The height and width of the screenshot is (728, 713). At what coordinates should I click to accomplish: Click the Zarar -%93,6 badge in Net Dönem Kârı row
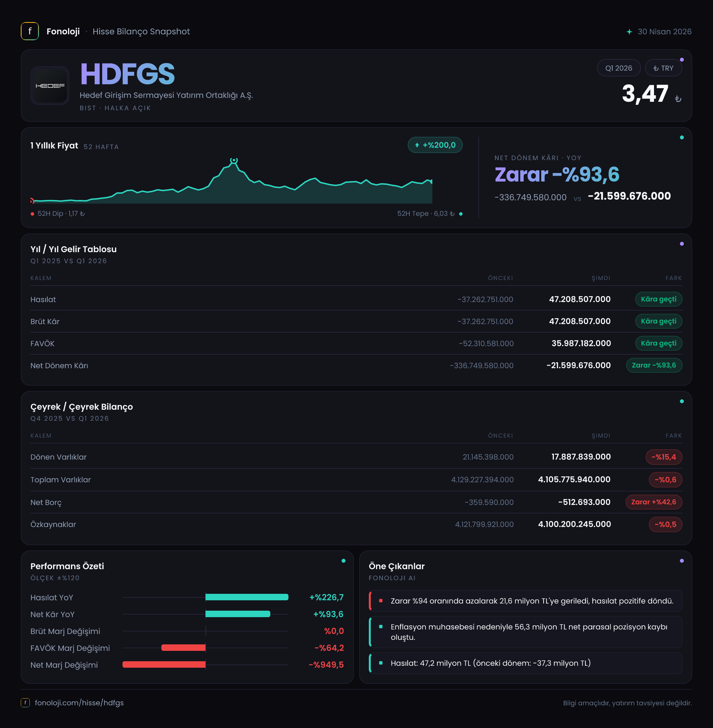tap(654, 366)
